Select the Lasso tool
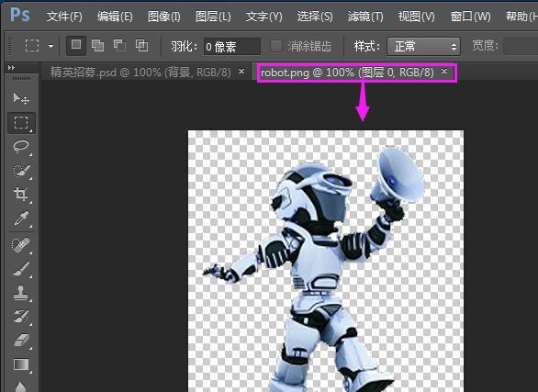The height and width of the screenshot is (392, 538). pos(21,147)
